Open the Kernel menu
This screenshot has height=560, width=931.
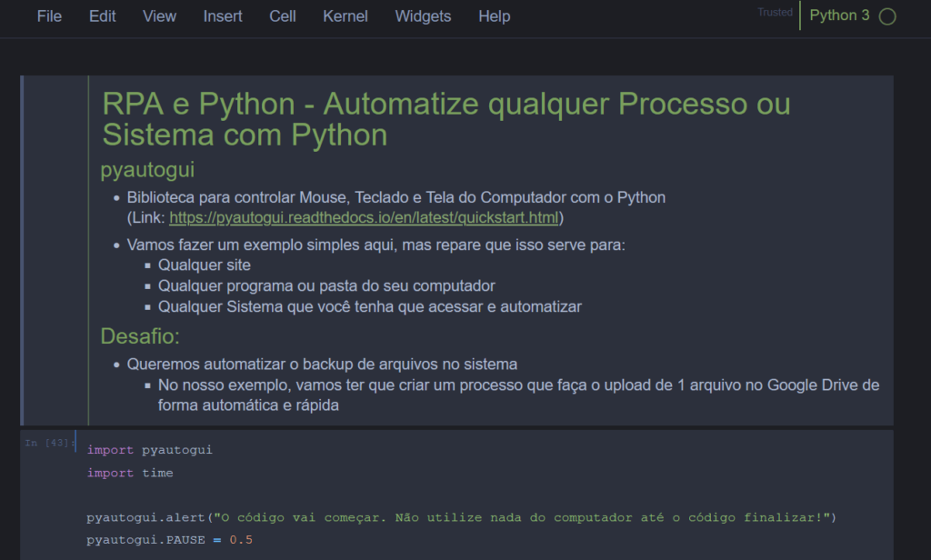tap(345, 16)
